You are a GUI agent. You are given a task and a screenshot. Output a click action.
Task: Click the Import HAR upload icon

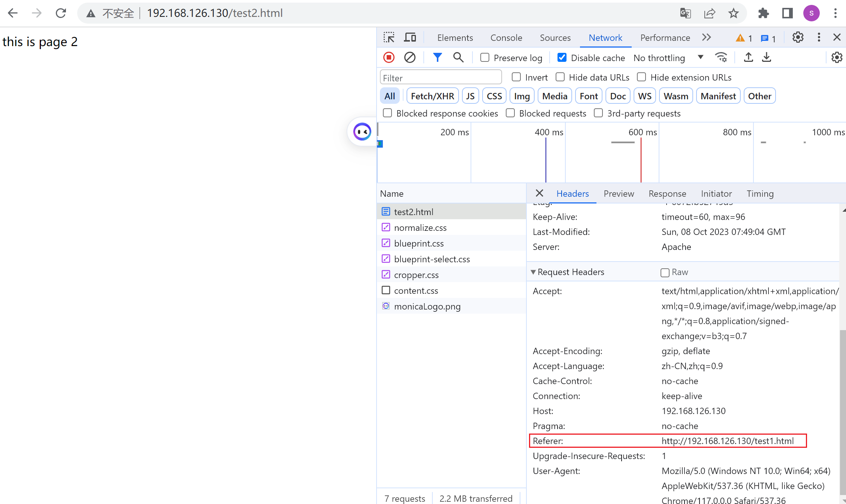point(748,57)
